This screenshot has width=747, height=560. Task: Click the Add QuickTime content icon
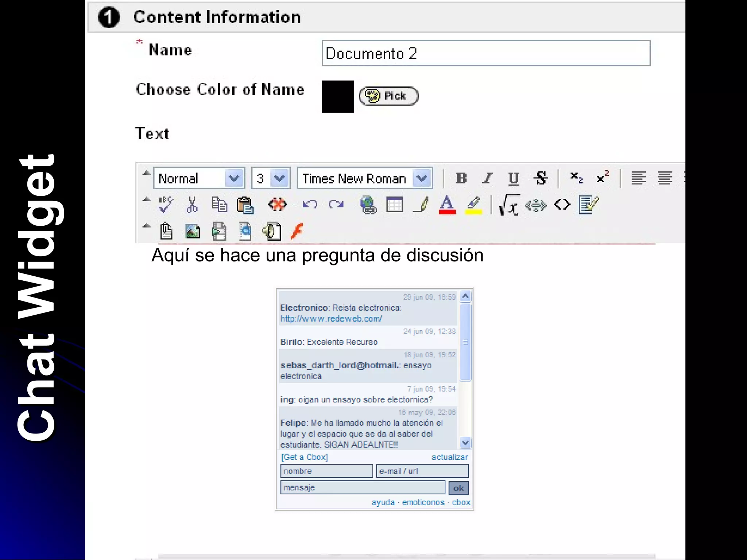[x=245, y=231]
